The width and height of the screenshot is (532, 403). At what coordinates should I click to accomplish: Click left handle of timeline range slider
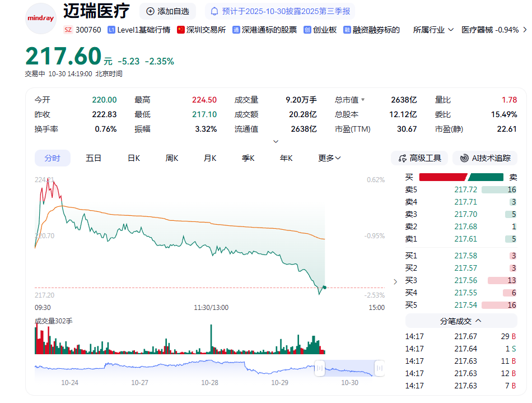pos(320,368)
